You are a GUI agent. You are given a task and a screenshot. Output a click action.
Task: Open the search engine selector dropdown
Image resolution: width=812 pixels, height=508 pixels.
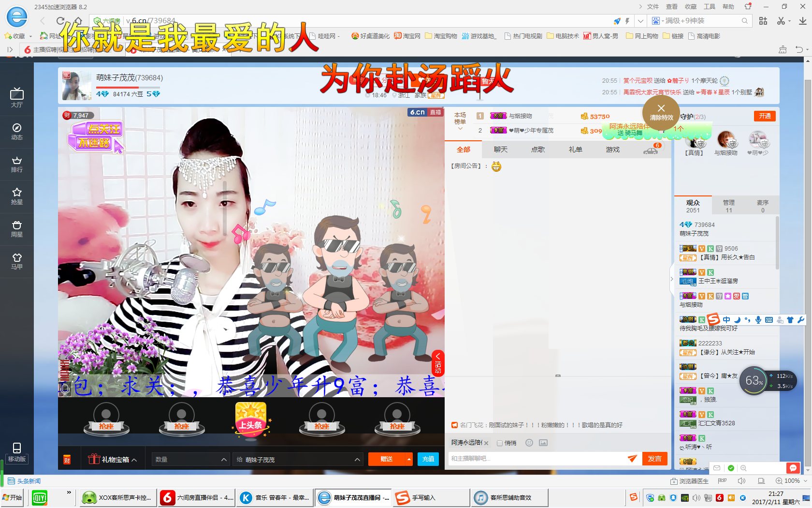pos(657,21)
